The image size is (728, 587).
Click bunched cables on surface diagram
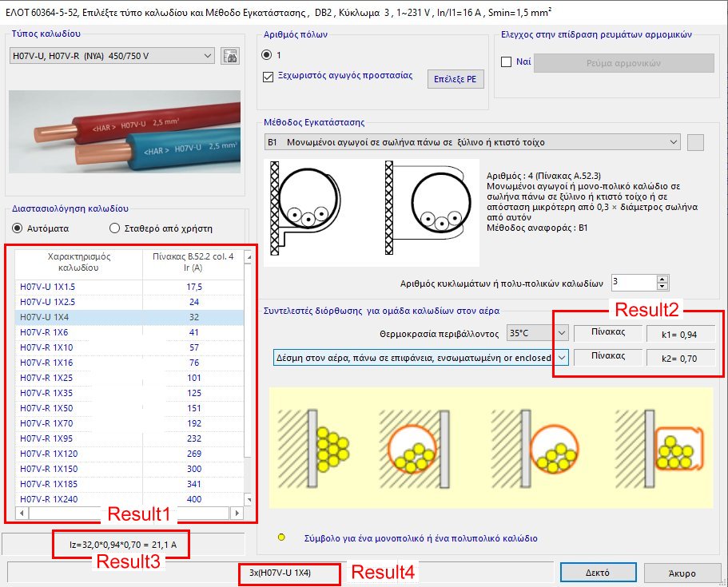coord(314,449)
